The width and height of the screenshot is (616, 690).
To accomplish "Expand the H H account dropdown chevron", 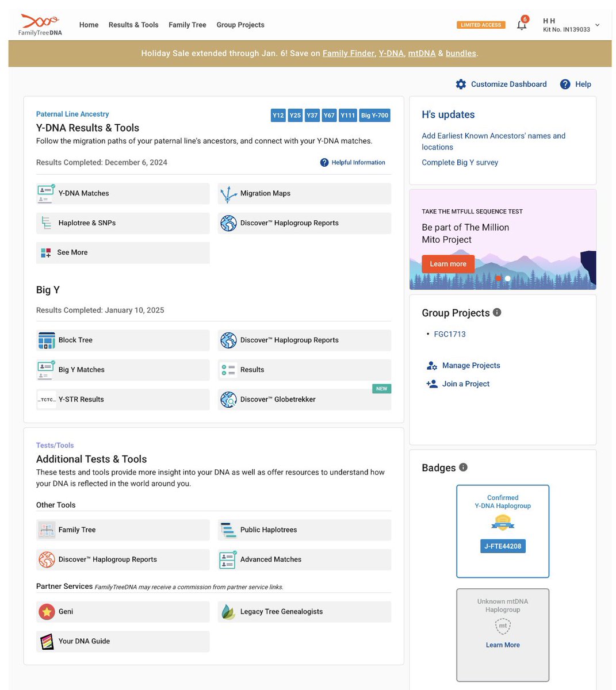I will click(597, 25).
